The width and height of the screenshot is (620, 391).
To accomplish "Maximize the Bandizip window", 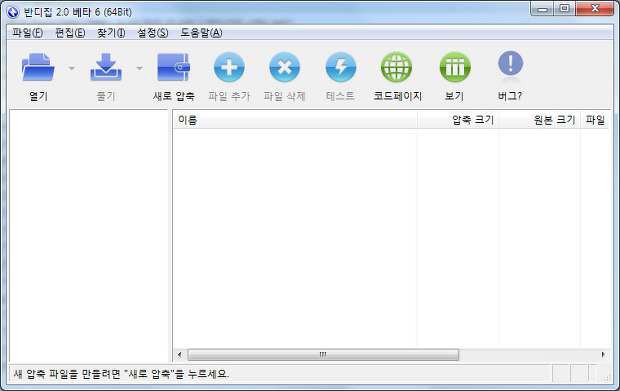I will coord(564,9).
